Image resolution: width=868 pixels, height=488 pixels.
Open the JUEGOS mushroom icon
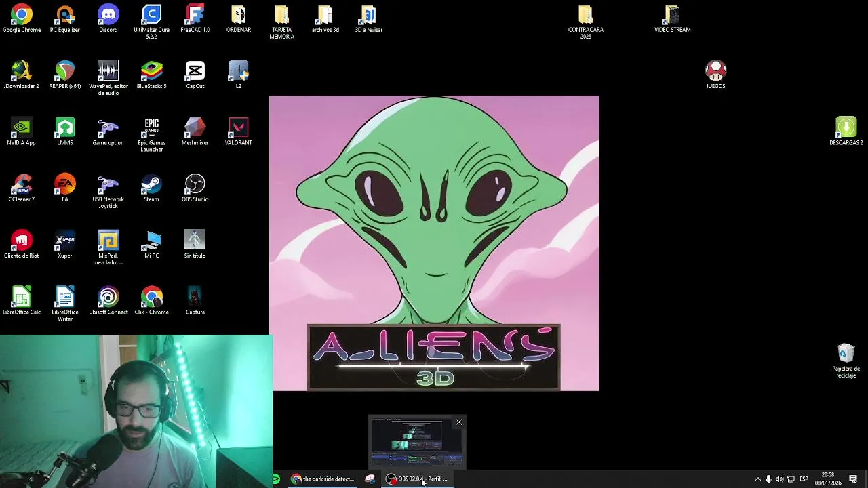(715, 75)
